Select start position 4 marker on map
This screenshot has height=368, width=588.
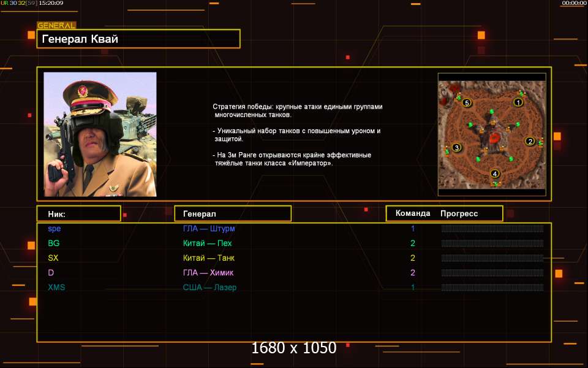(x=495, y=174)
